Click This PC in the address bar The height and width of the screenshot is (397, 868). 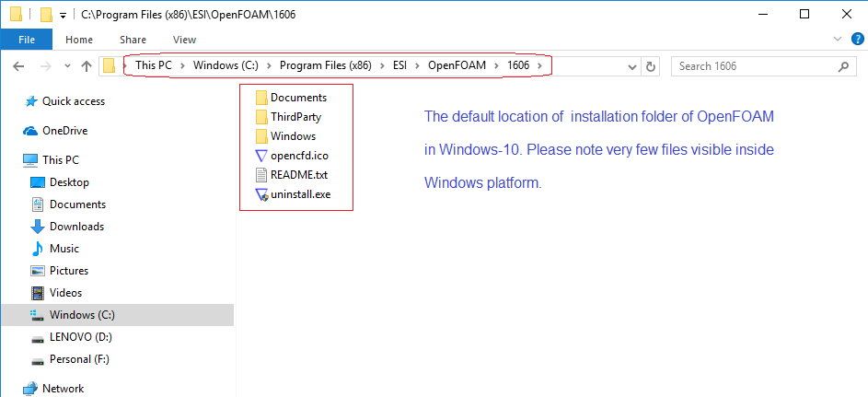click(154, 65)
